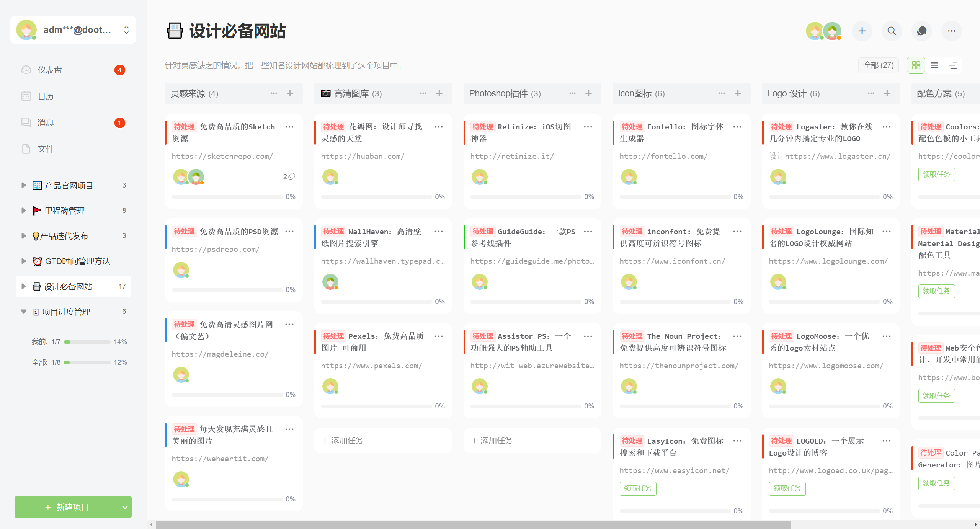This screenshot has width=980, height=529.
Task: Open the account switcher dropdown
Action: click(x=126, y=30)
